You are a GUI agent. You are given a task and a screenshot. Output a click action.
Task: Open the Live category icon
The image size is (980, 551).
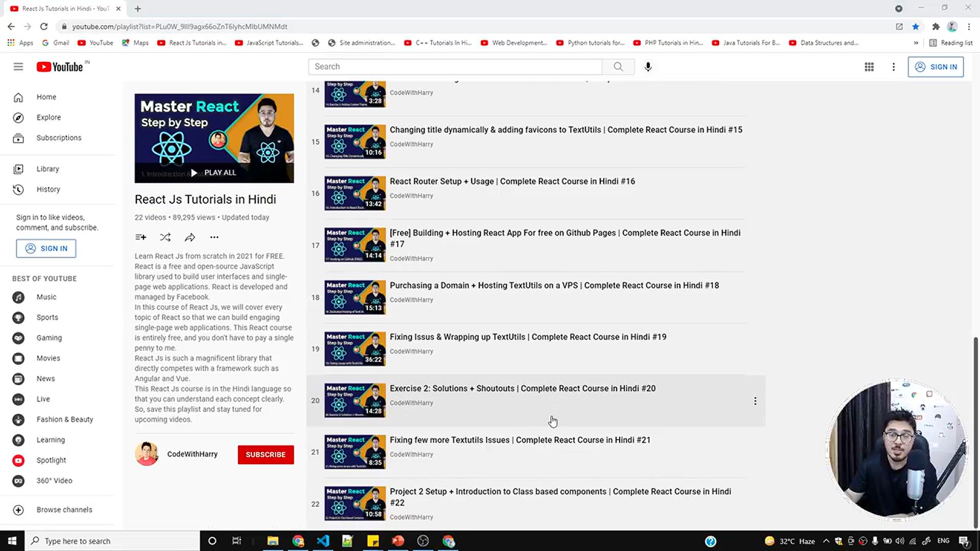tap(18, 399)
